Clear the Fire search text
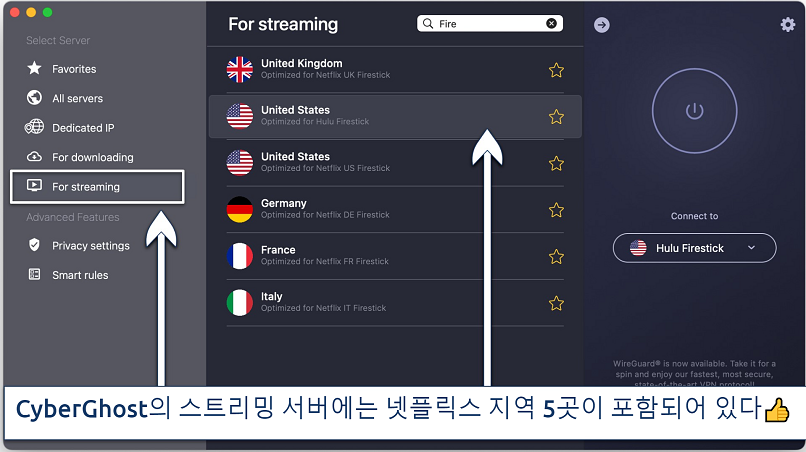The width and height of the screenshot is (806, 452). tap(551, 23)
